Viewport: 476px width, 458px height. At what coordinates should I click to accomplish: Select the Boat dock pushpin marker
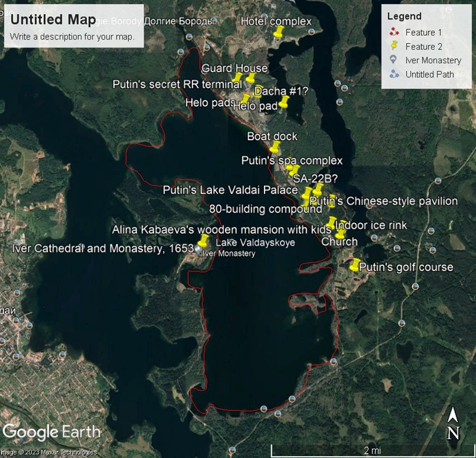[274, 147]
